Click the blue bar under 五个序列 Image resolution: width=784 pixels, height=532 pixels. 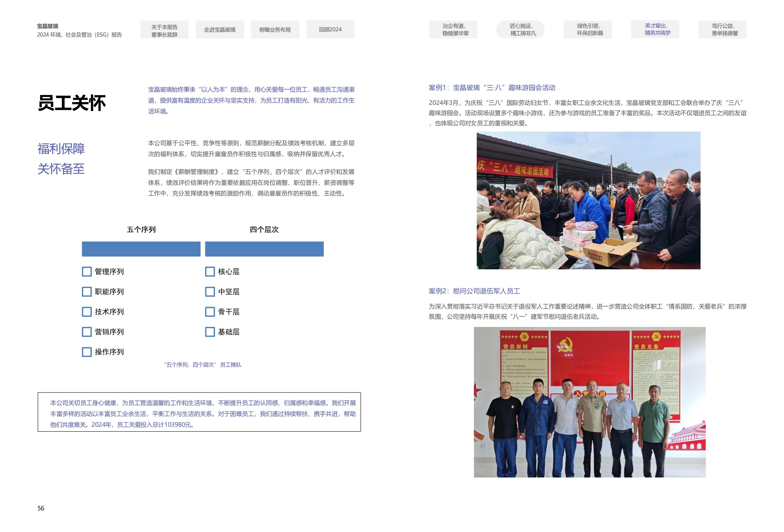[141, 249]
